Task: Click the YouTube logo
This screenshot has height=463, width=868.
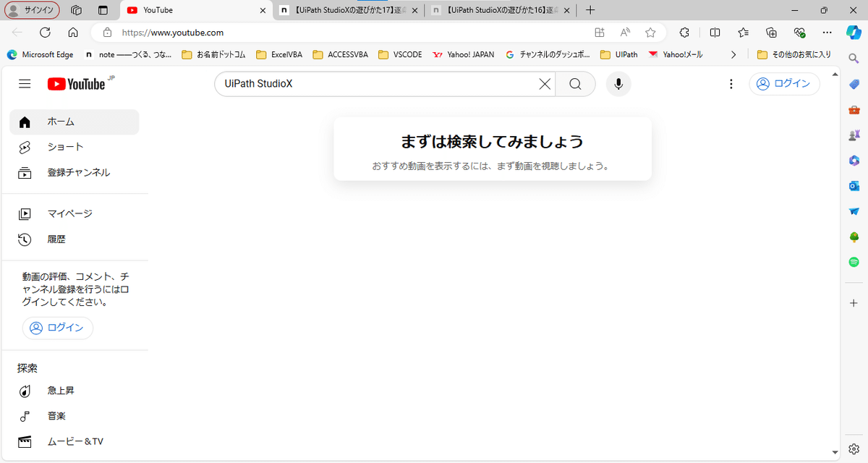Action: point(77,84)
